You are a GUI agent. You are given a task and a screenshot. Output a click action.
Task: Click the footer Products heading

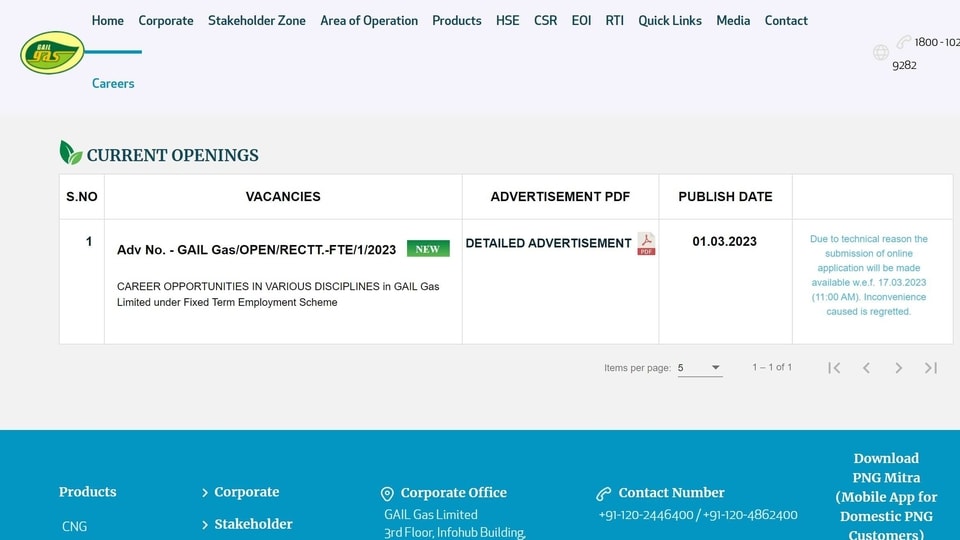[88, 492]
